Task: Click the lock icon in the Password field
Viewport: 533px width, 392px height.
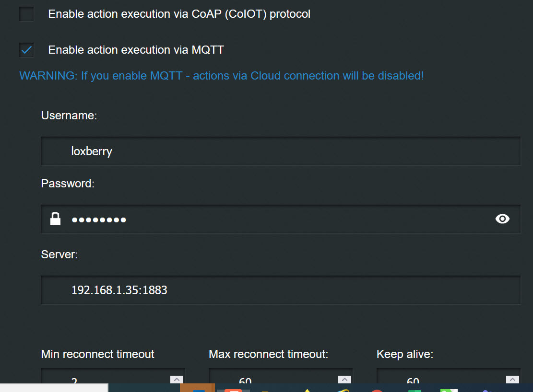Action: pos(56,219)
